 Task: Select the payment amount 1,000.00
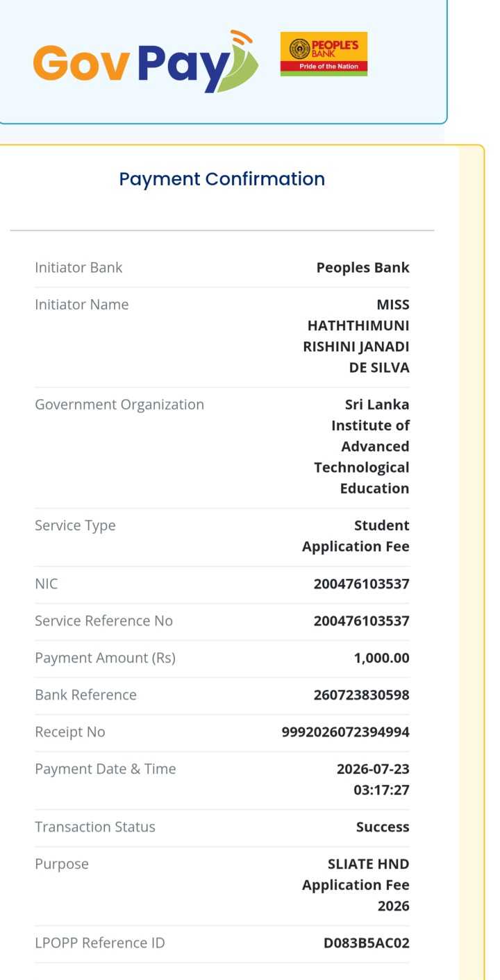(x=382, y=658)
